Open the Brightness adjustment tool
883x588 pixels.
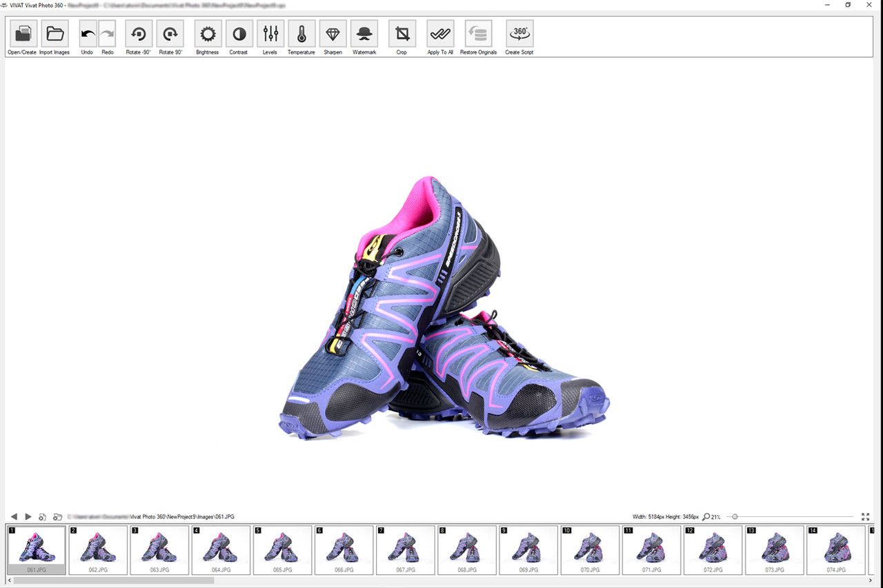click(208, 34)
